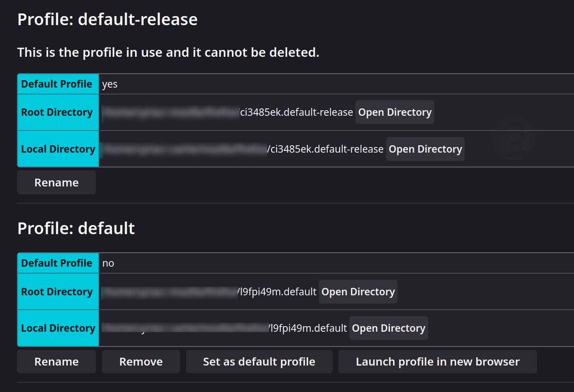
Task: Launch profile in new browser
Action: click(x=437, y=362)
